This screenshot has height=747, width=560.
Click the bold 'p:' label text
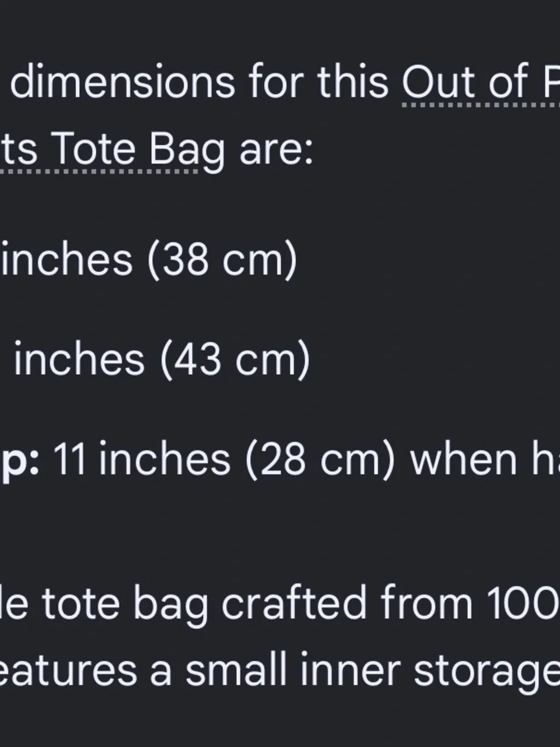[x=20, y=461]
